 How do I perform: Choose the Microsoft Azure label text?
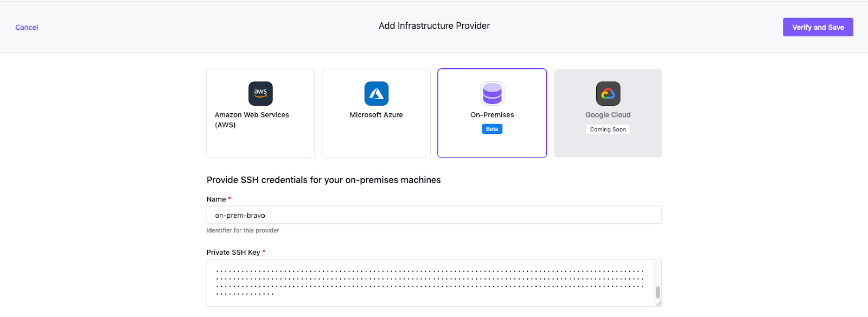tap(376, 115)
